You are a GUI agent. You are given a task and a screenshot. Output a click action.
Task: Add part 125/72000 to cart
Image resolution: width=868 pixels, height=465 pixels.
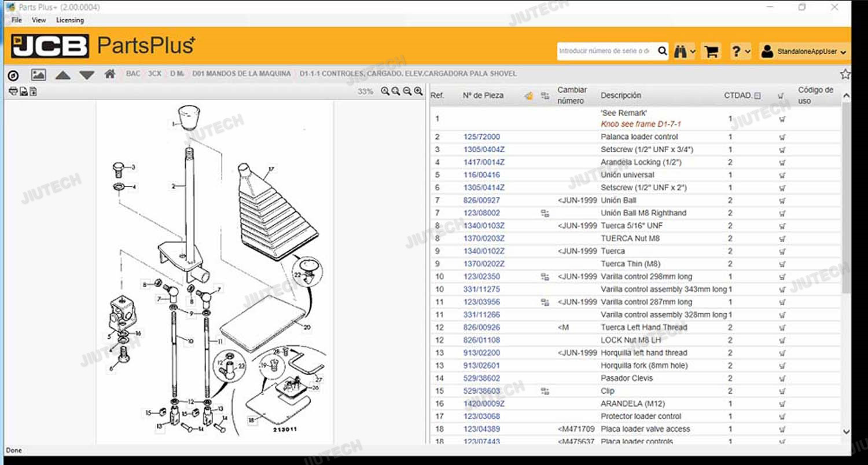tap(782, 137)
